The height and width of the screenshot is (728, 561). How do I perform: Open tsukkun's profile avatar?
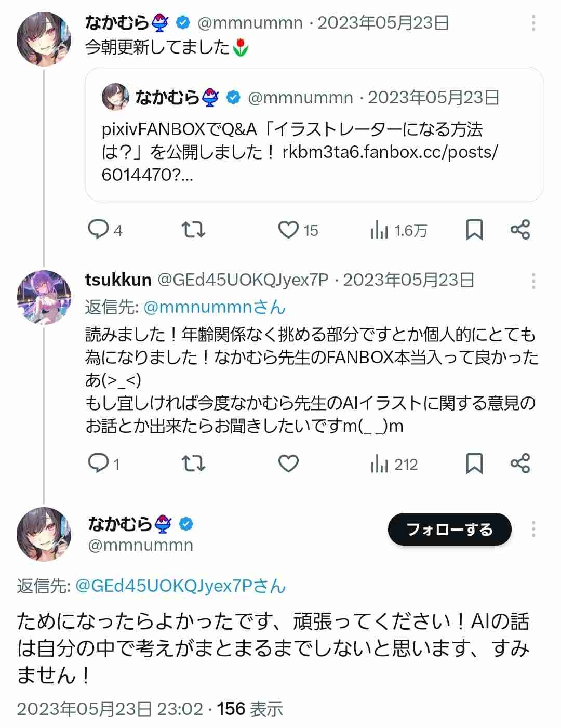point(44,297)
